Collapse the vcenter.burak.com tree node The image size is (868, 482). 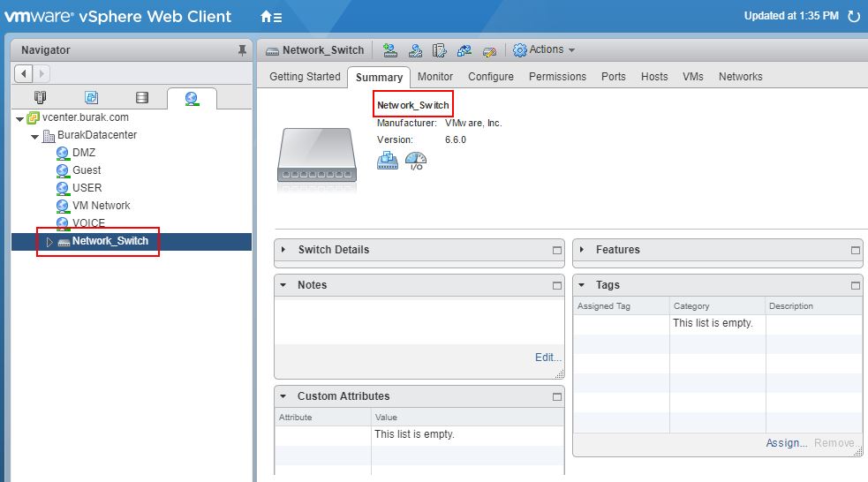coord(20,118)
